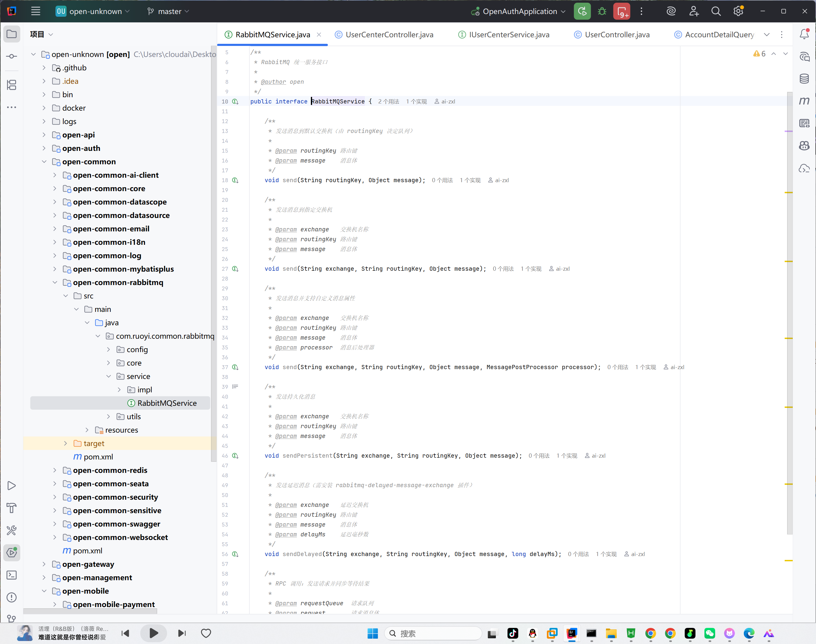Viewport: 816px width, 644px height.
Task: Open the master branch dropdown
Action: point(168,11)
